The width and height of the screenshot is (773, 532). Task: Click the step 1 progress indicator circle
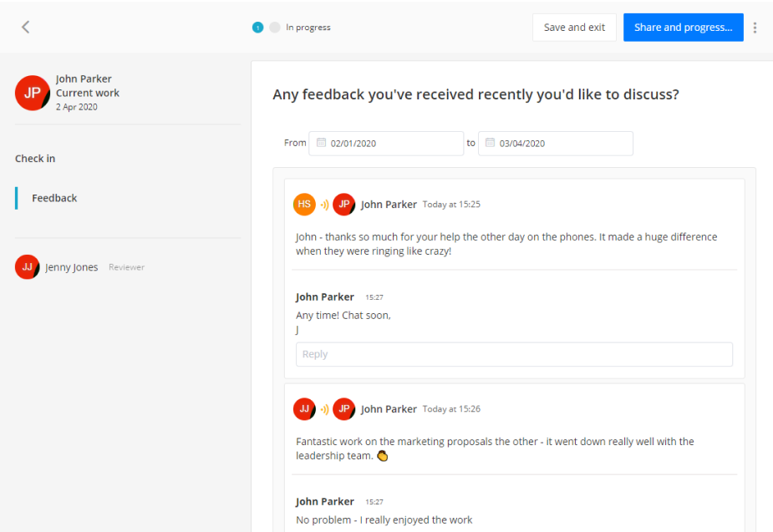(258, 28)
